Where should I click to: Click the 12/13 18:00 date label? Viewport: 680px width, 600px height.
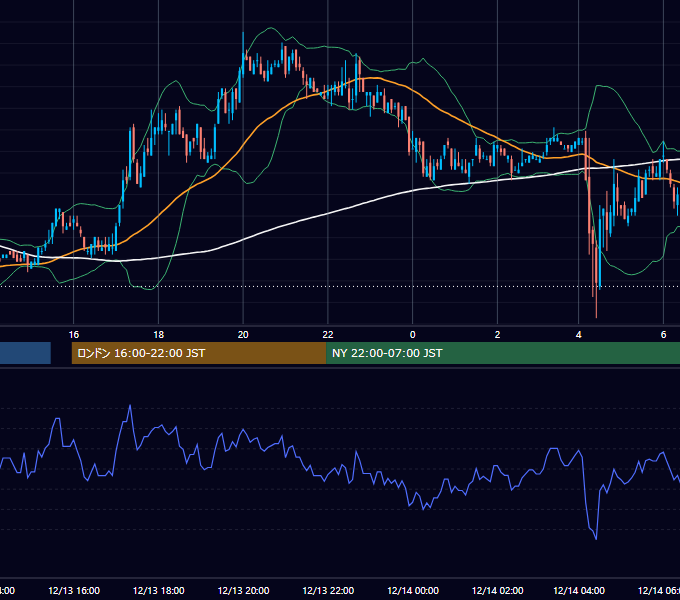[x=159, y=590]
